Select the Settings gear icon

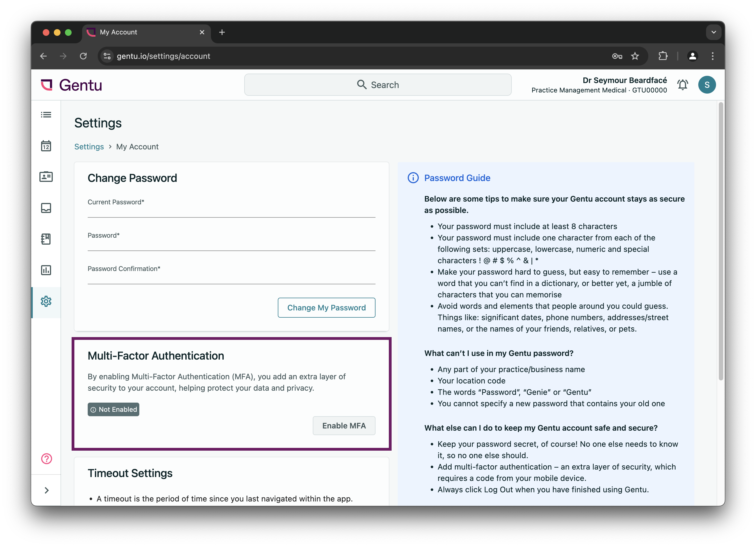46,301
